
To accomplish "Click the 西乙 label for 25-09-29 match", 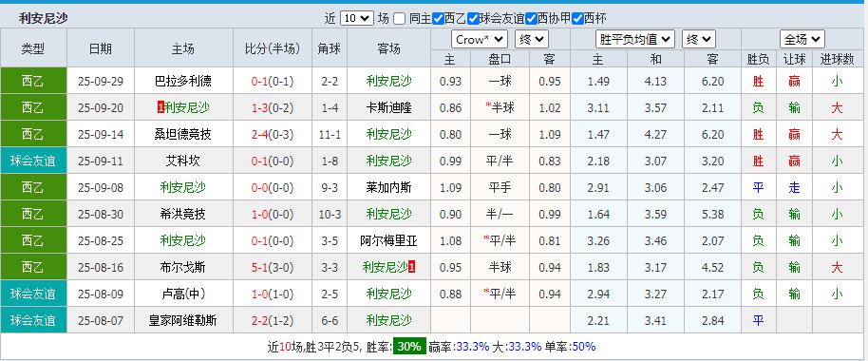I will [x=33, y=82].
